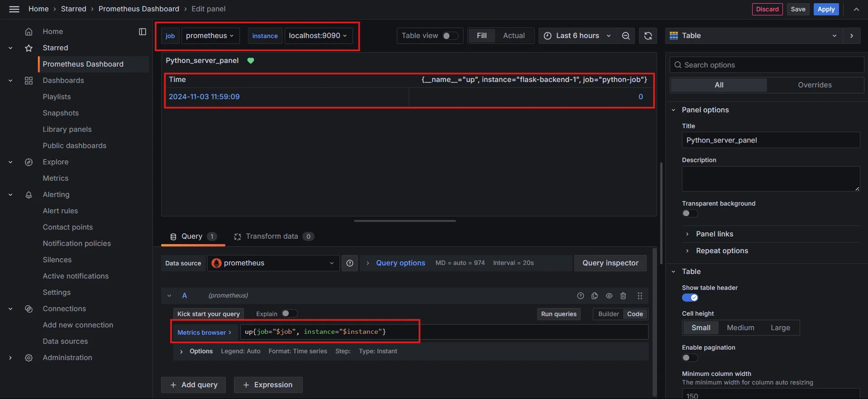Enable Transparent background toggle
Viewport: 868px width, 399px height.
[x=690, y=213]
